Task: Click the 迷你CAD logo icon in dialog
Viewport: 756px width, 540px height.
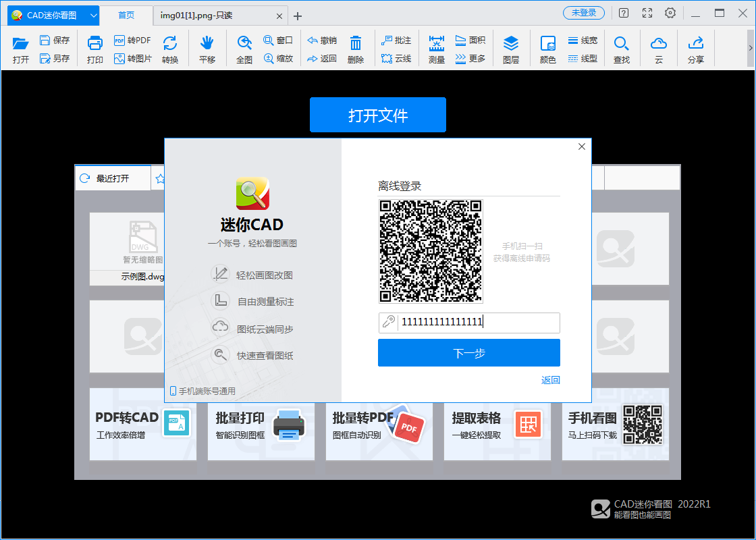Action: pyautogui.click(x=252, y=193)
